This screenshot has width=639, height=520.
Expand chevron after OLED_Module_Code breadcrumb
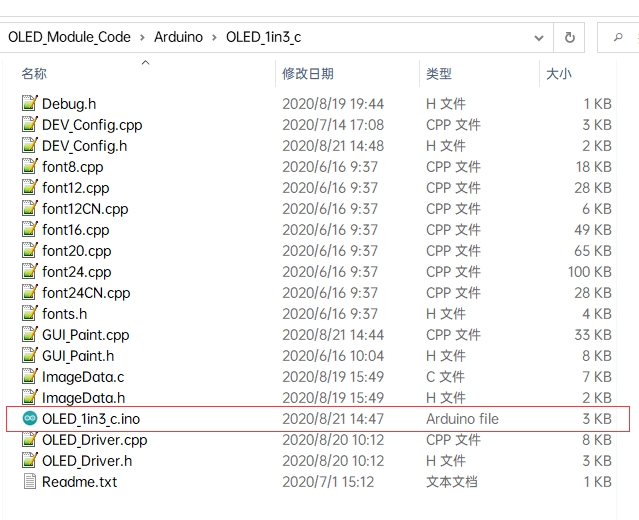tap(142, 37)
